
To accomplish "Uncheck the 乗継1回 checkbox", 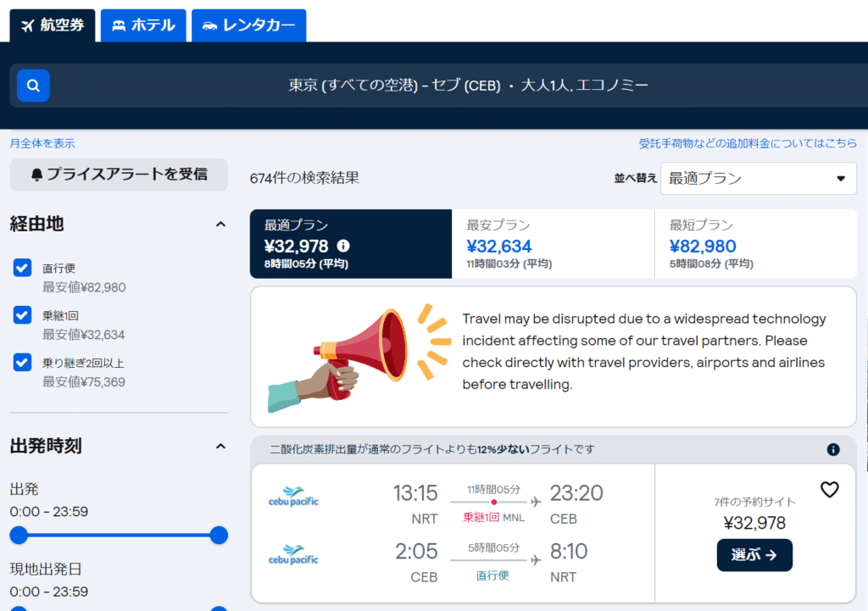I will 23,315.
